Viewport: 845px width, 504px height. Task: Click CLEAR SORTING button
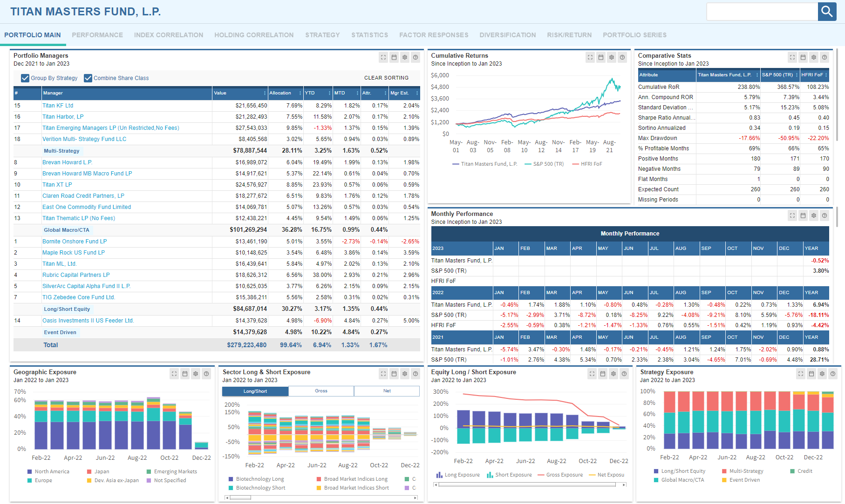[386, 78]
